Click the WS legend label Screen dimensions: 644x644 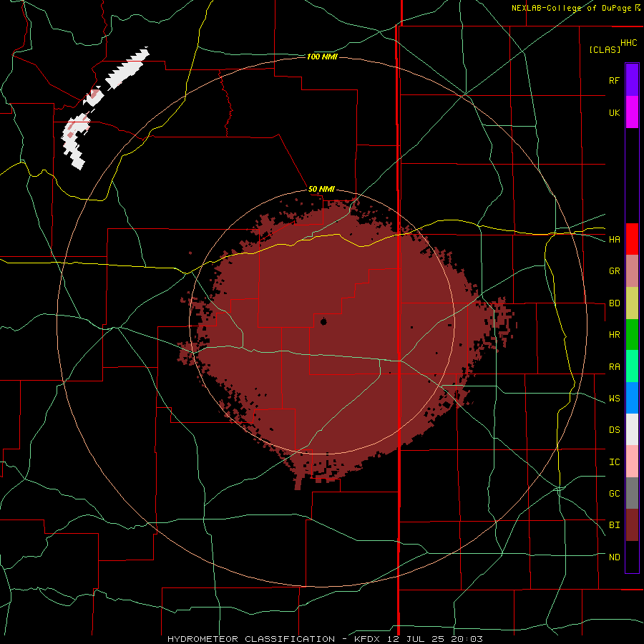614,399
